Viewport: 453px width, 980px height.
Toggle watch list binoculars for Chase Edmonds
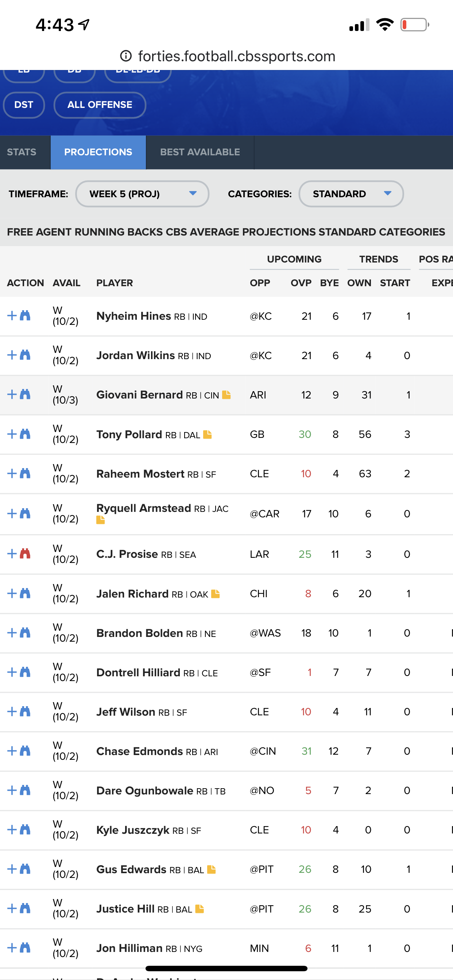[x=25, y=751]
